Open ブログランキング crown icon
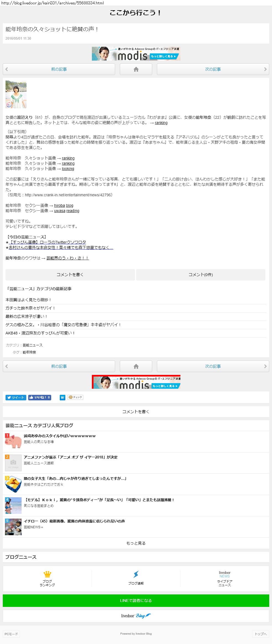This screenshot has width=272, height=644. click(47, 579)
